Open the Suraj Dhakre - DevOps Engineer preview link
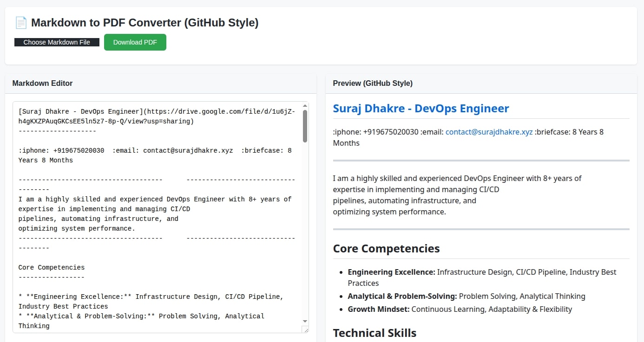644x342 pixels. coord(421,109)
